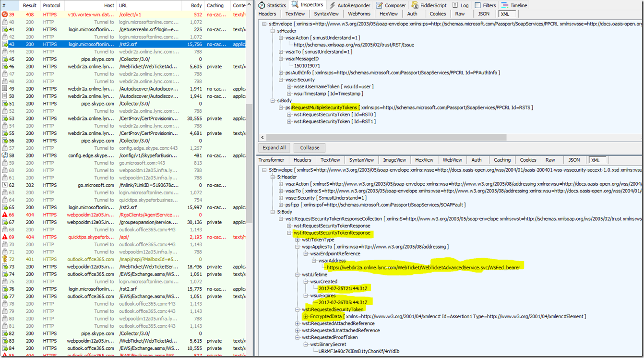Click the green arrow icon of session 53
This screenshot has width=644, height=358.
pos(5,119)
